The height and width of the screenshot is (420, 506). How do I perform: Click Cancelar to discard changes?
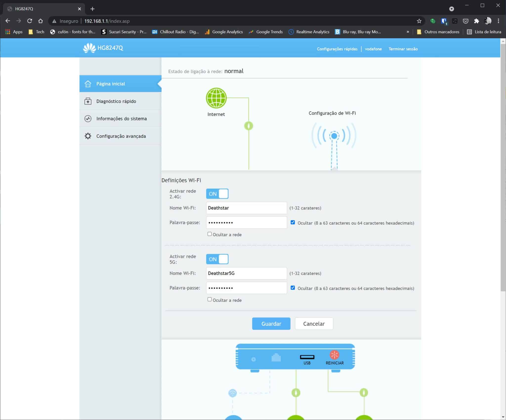click(x=314, y=323)
